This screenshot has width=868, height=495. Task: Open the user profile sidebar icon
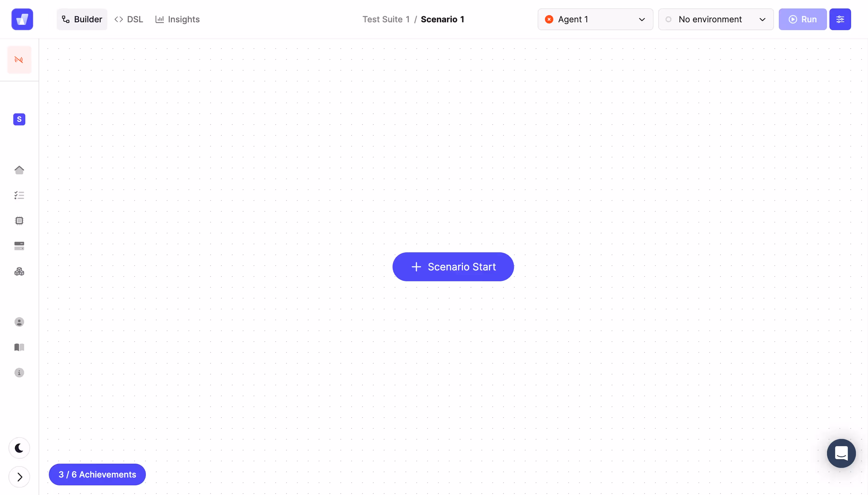point(19,322)
